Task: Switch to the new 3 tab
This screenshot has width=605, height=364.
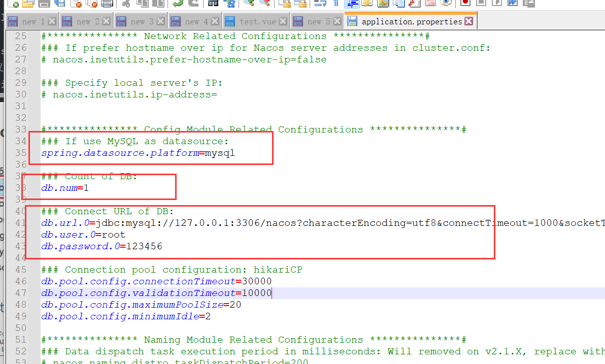Action: pyautogui.click(x=141, y=22)
